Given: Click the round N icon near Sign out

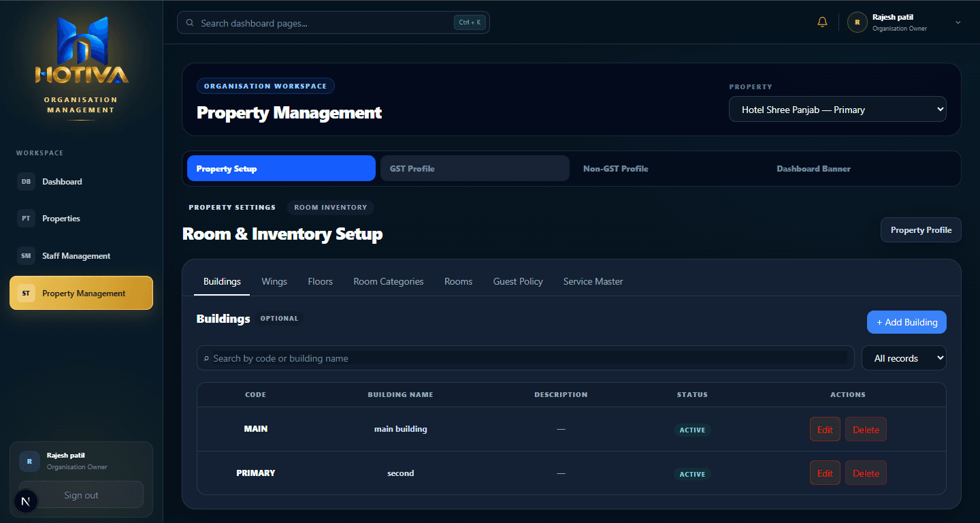Looking at the screenshot, I should (26, 502).
